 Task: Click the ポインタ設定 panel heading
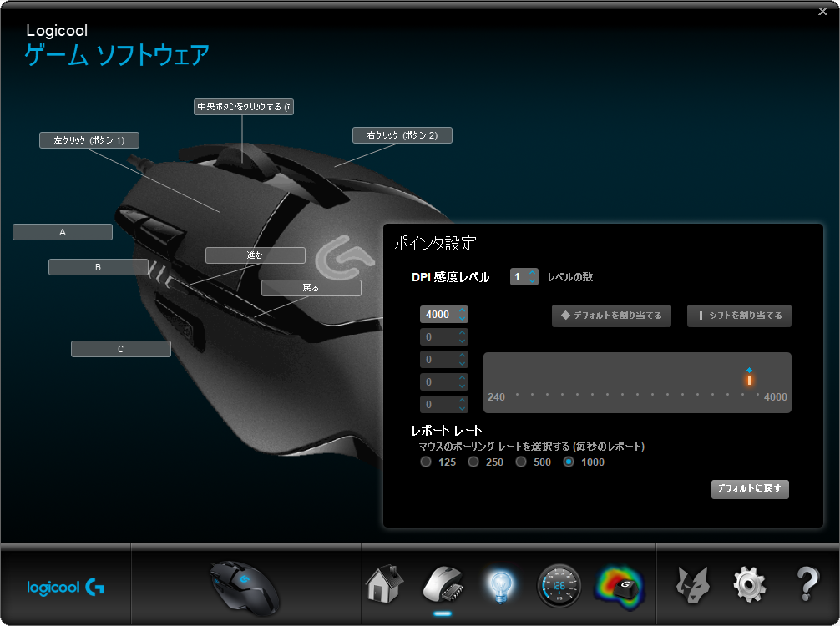coord(435,244)
